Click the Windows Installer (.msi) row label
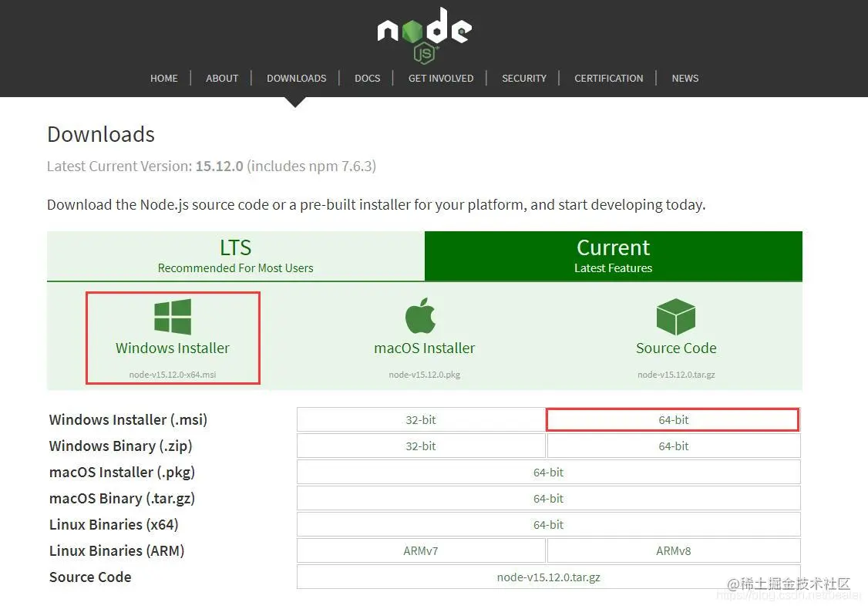868x609 pixels. pos(128,419)
